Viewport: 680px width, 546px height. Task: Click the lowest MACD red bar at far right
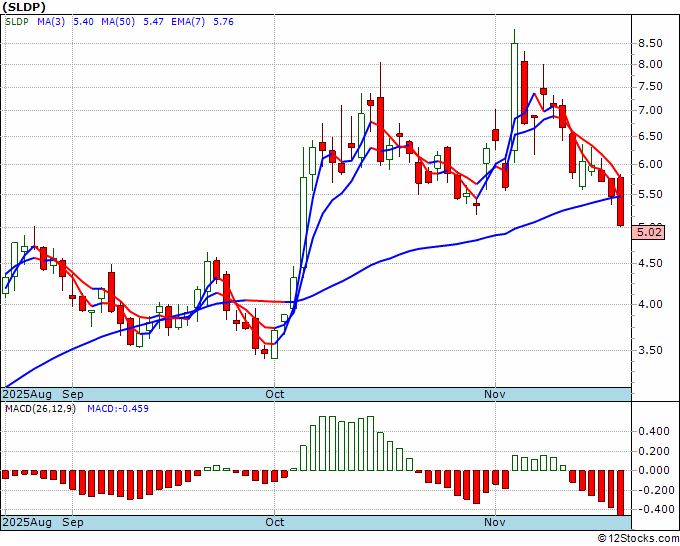point(621,493)
